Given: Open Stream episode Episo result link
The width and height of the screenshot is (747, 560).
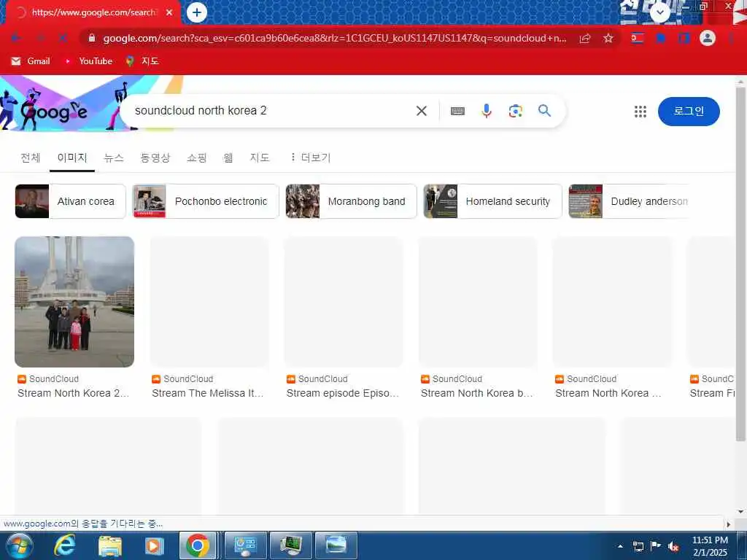Looking at the screenshot, I should coord(343,393).
